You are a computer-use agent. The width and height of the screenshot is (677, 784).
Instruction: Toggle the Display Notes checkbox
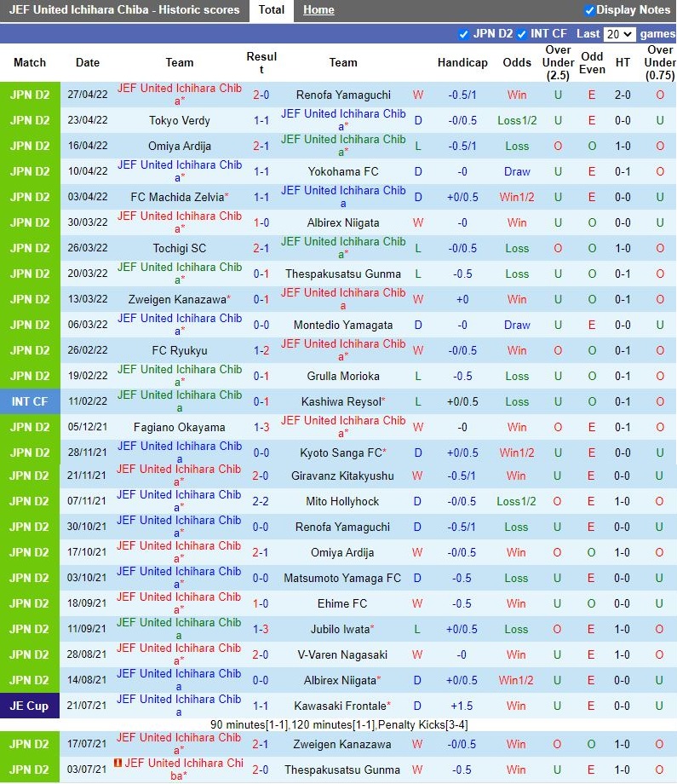[589, 10]
